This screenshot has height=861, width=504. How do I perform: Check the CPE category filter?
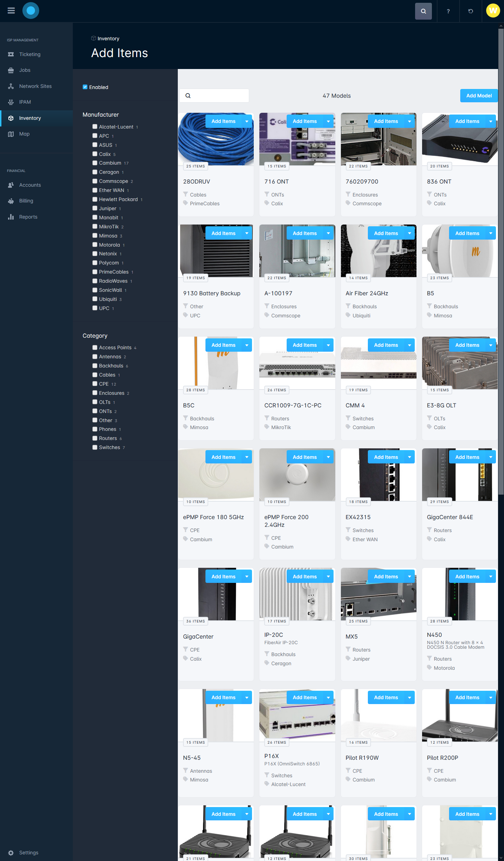pos(94,384)
